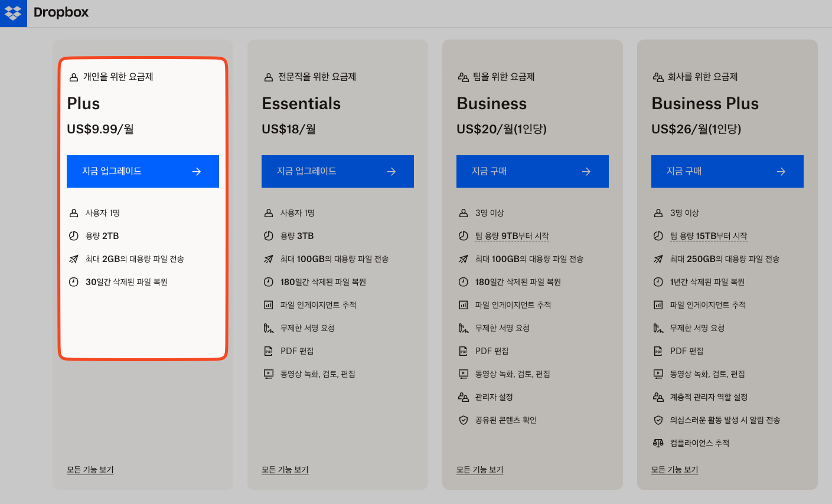Screen dimensions: 832x504
Task: Click the US$9.99/월 price text
Action: (100, 129)
